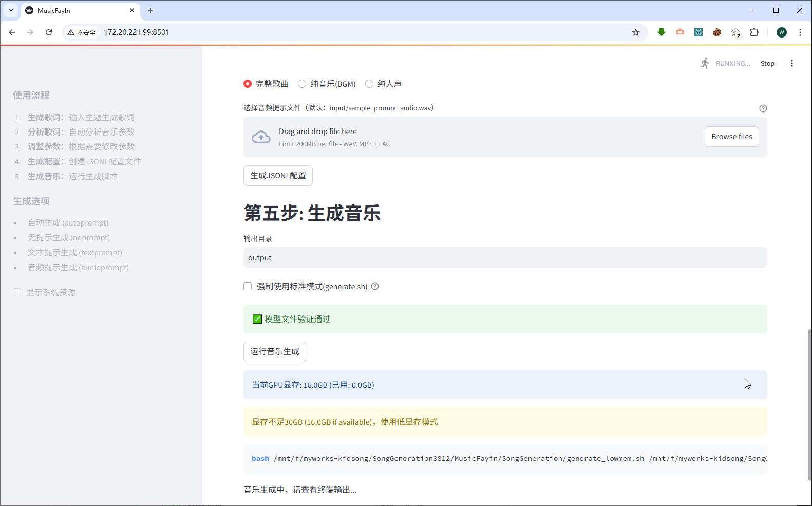Close the MusicFayIn tab
812x506 pixels.
132,10
